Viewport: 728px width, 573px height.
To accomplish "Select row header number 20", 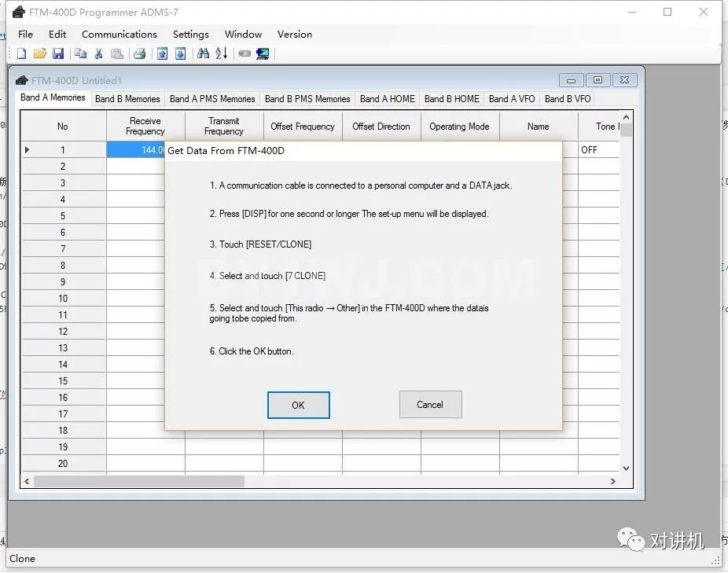I will pyautogui.click(x=63, y=464).
